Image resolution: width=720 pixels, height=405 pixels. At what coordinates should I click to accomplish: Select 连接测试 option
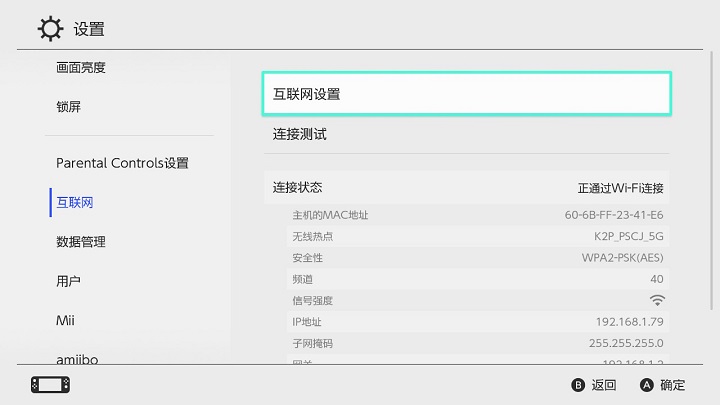pos(467,134)
